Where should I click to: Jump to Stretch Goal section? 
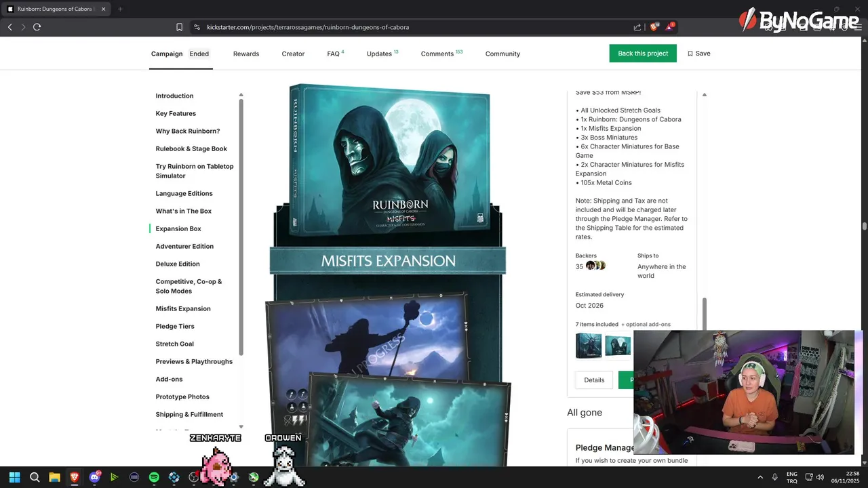point(174,344)
